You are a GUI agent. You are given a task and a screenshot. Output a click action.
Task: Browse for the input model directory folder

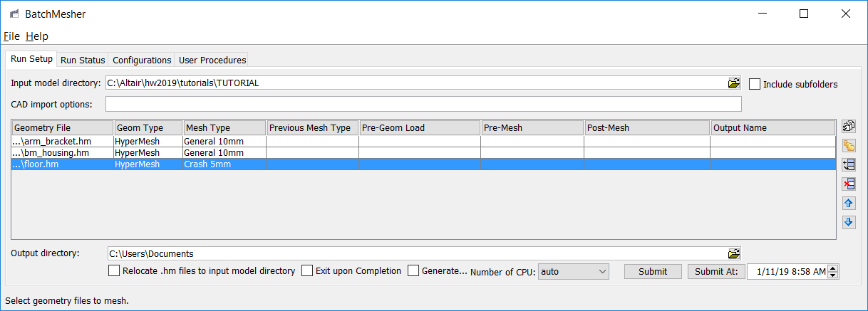click(734, 83)
